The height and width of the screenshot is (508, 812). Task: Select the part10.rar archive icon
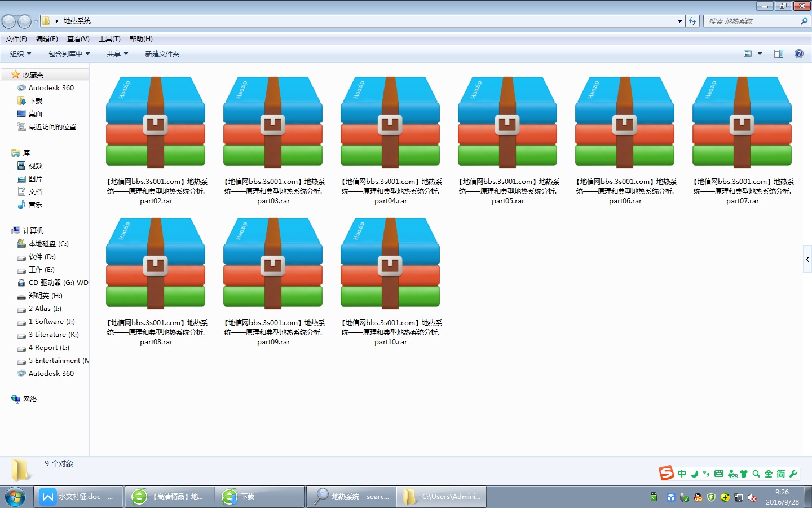click(x=390, y=263)
